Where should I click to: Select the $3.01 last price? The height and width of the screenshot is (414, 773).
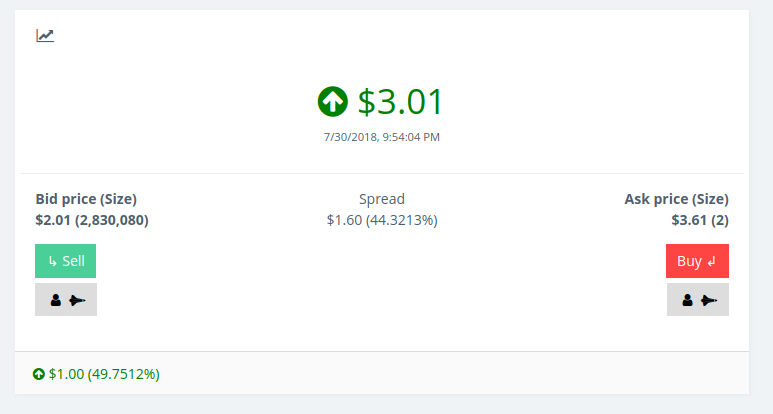400,102
